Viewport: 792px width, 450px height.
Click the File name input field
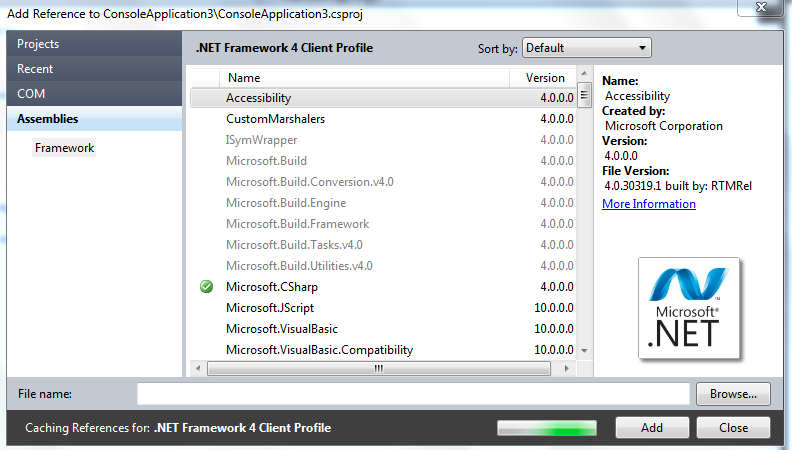[413, 394]
